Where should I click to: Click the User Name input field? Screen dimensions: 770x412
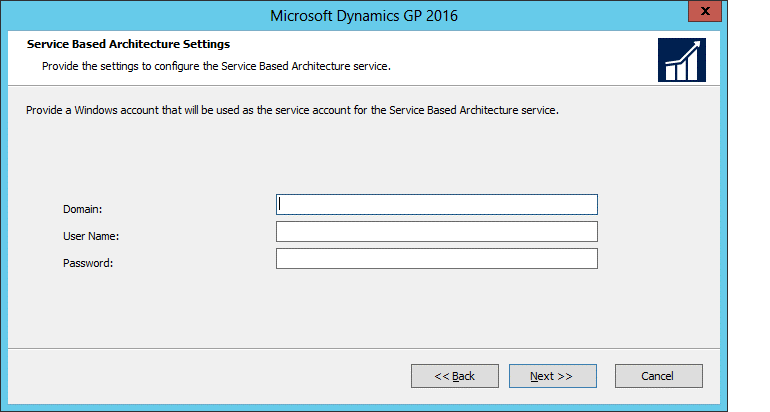point(437,231)
